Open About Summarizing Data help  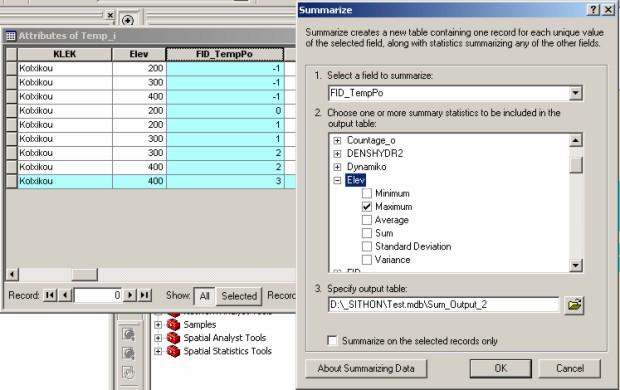click(x=366, y=368)
